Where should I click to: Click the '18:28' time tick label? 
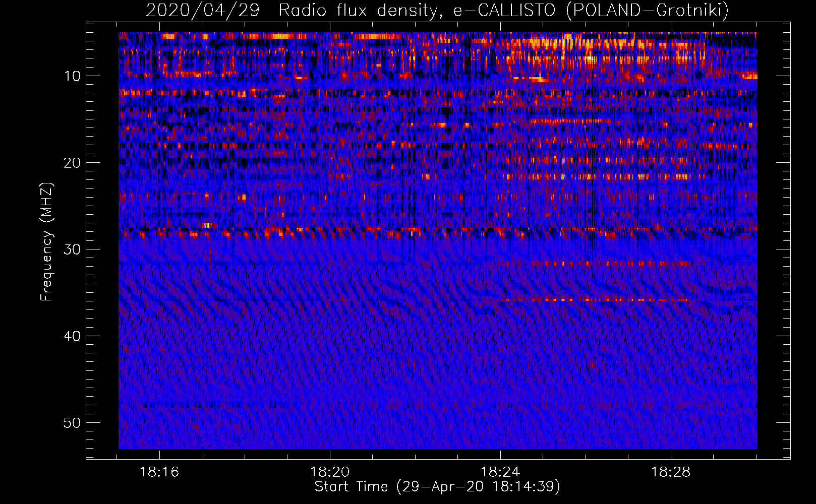point(671,472)
